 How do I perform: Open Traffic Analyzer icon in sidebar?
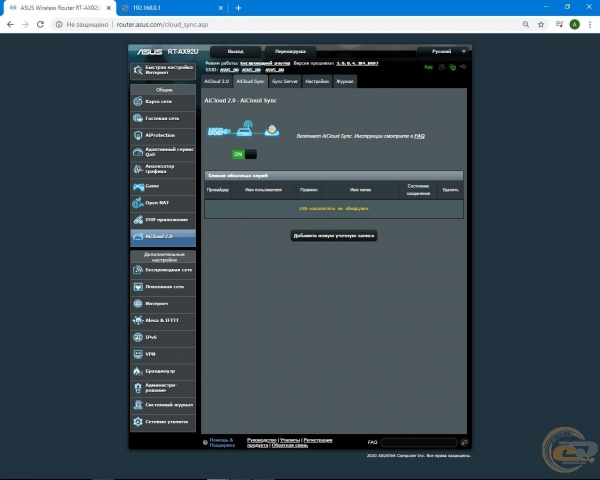point(138,169)
